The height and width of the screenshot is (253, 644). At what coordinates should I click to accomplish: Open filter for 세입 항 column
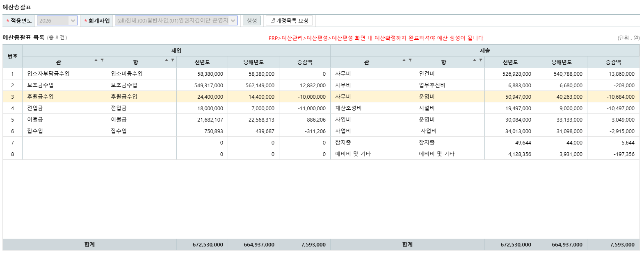pyautogui.click(x=173, y=60)
